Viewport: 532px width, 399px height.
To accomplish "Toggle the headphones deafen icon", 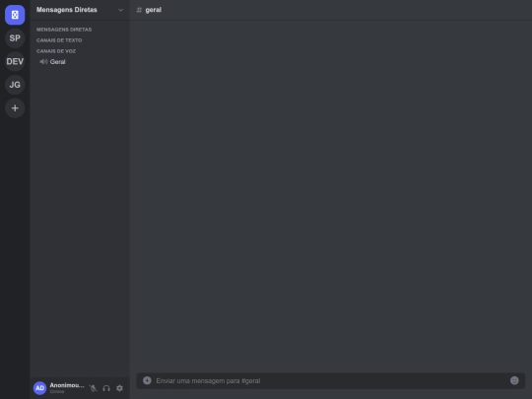I will (106, 388).
